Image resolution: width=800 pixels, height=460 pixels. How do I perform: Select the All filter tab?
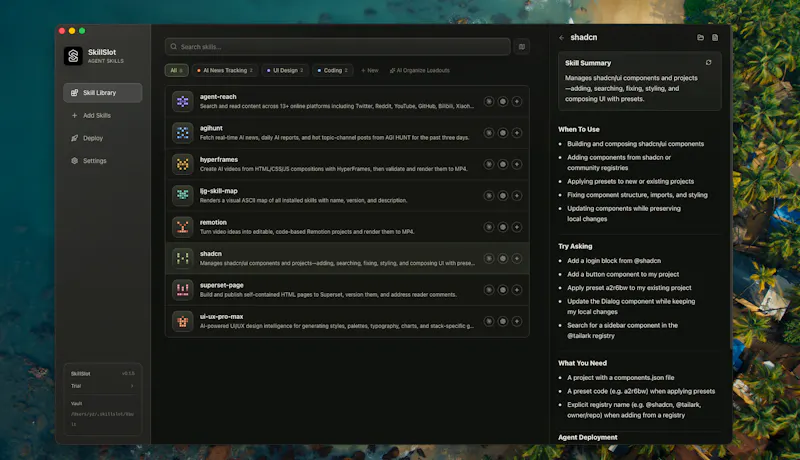tap(177, 70)
